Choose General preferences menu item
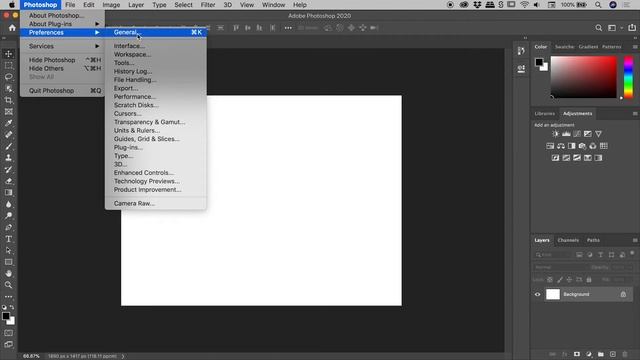The width and height of the screenshot is (640, 360). pyautogui.click(x=156, y=32)
